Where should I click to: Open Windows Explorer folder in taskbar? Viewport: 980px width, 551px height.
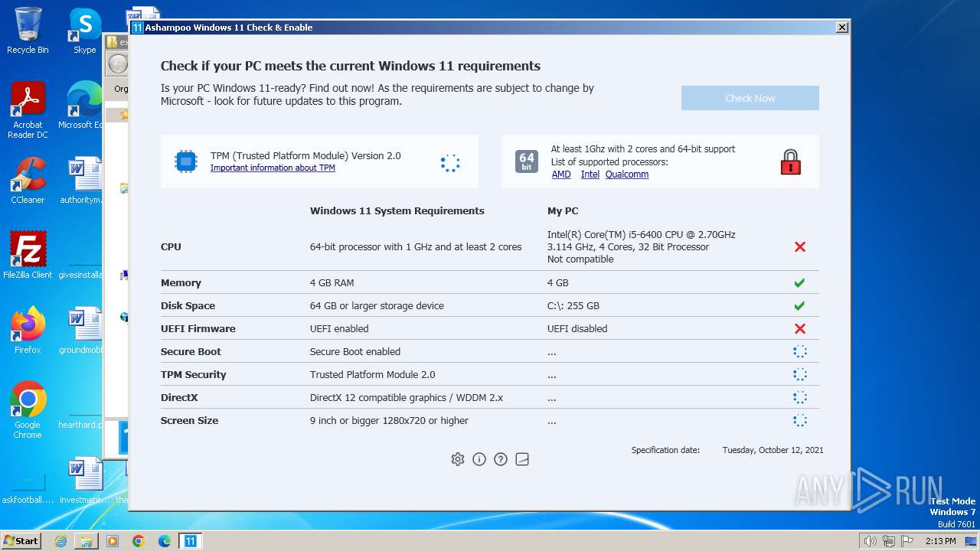coord(87,541)
